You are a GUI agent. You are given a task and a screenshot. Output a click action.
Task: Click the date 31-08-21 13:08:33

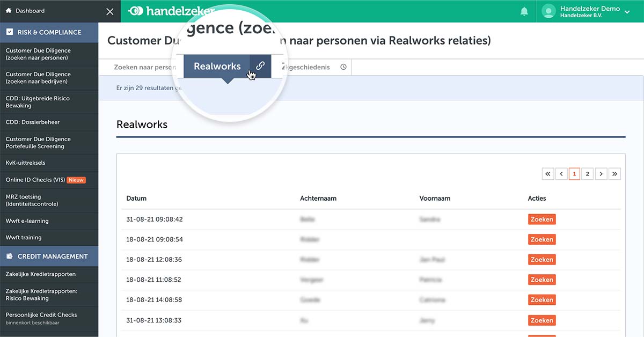tap(154, 320)
